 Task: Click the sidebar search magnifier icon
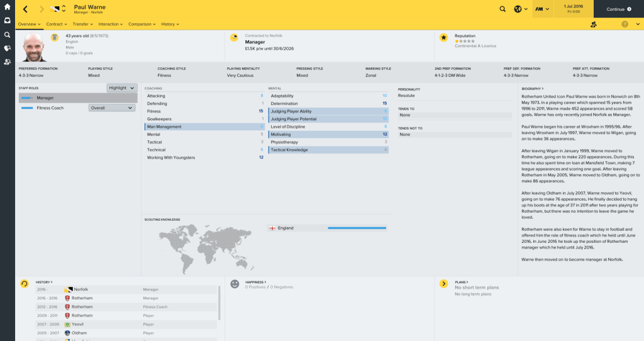click(7, 35)
